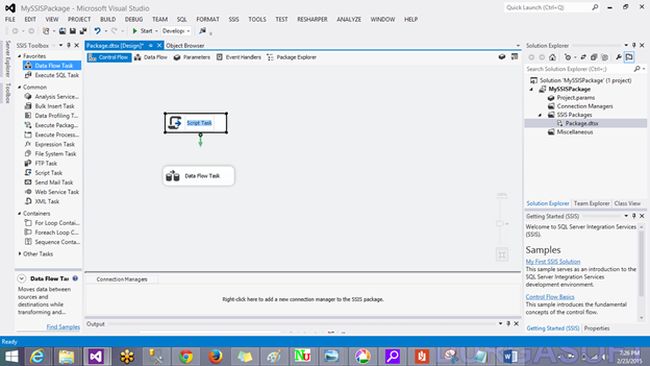Collapse the toolbox description chevron

[22, 279]
